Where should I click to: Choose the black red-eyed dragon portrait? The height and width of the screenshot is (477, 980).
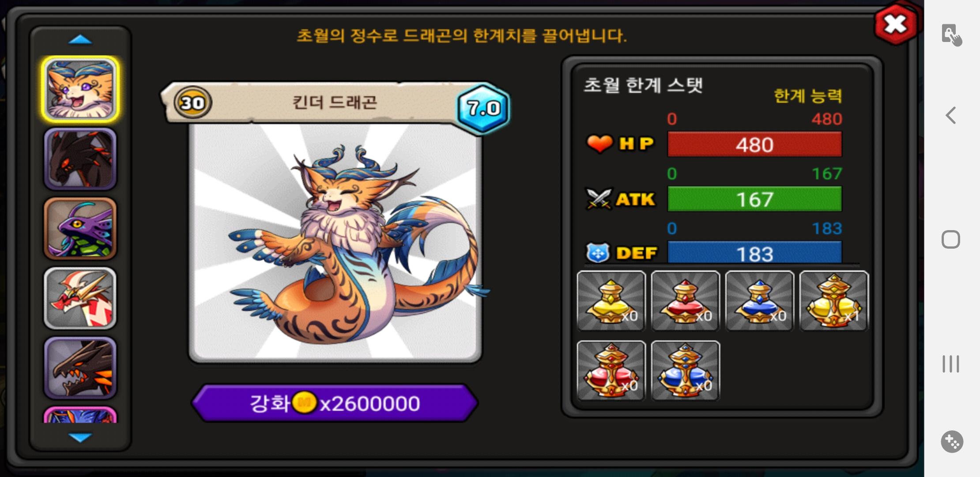[80, 159]
